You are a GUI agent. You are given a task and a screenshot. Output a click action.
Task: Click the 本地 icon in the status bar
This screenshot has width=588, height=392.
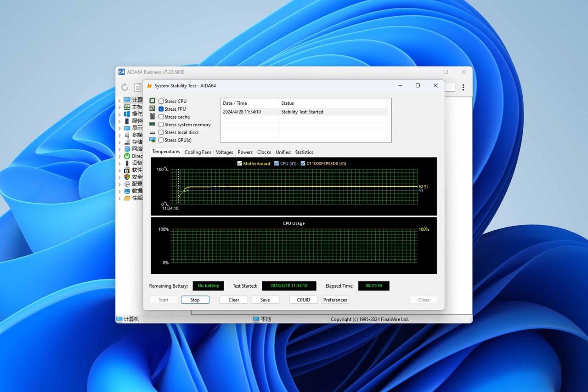[x=256, y=319]
